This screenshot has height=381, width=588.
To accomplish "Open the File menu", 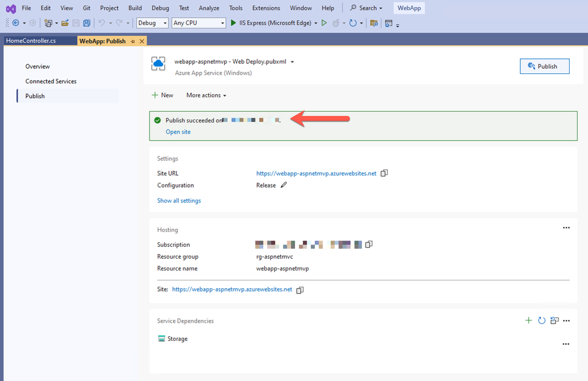I will pos(26,8).
